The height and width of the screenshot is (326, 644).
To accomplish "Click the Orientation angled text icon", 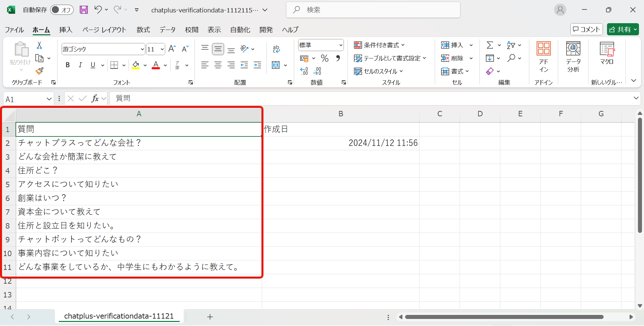I will coord(244,49).
